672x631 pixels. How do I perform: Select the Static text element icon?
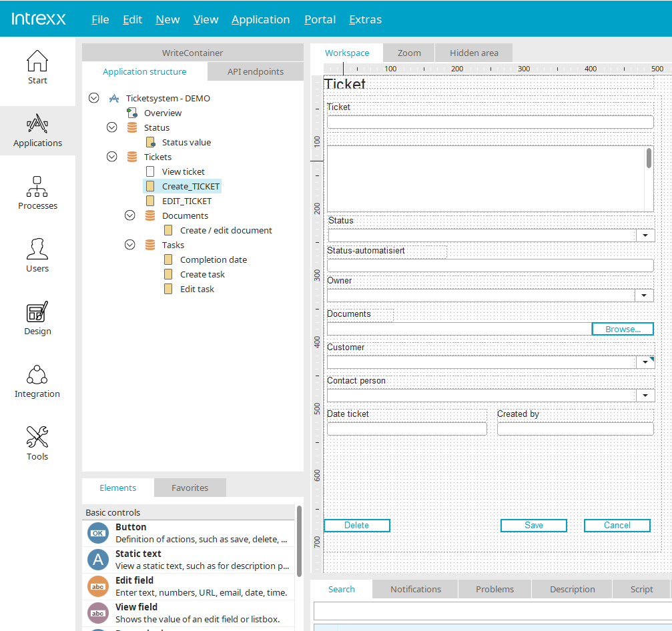tap(98, 560)
